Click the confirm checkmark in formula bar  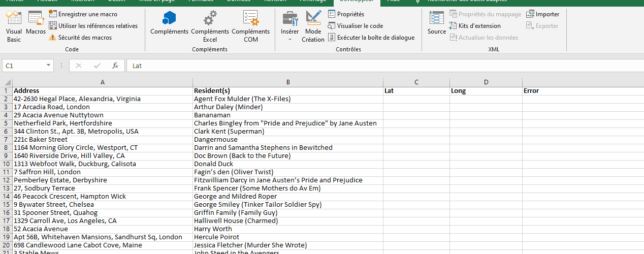96,66
